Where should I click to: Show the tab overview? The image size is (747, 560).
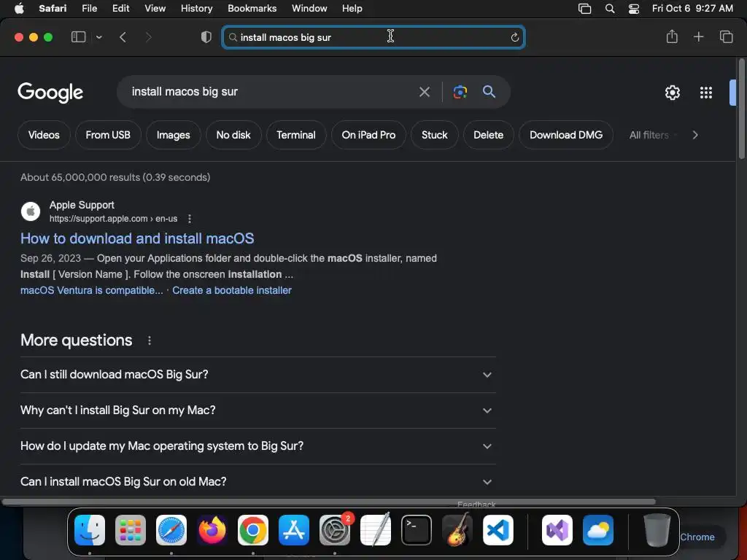(726, 36)
